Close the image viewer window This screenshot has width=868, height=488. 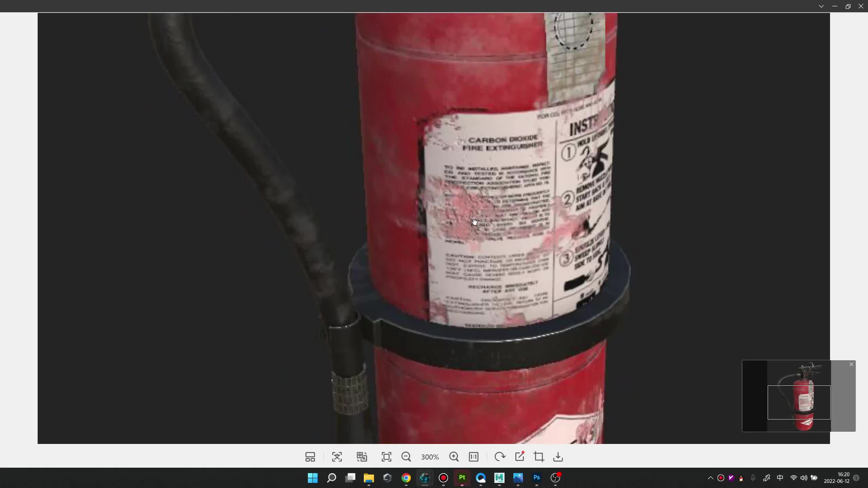[861, 6]
